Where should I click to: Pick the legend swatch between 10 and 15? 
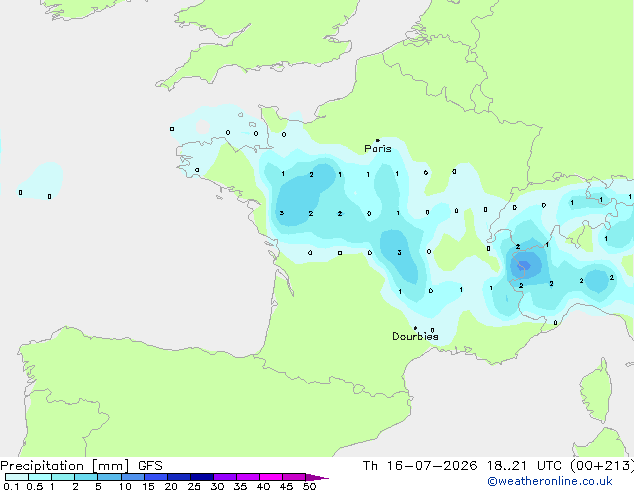point(132,477)
